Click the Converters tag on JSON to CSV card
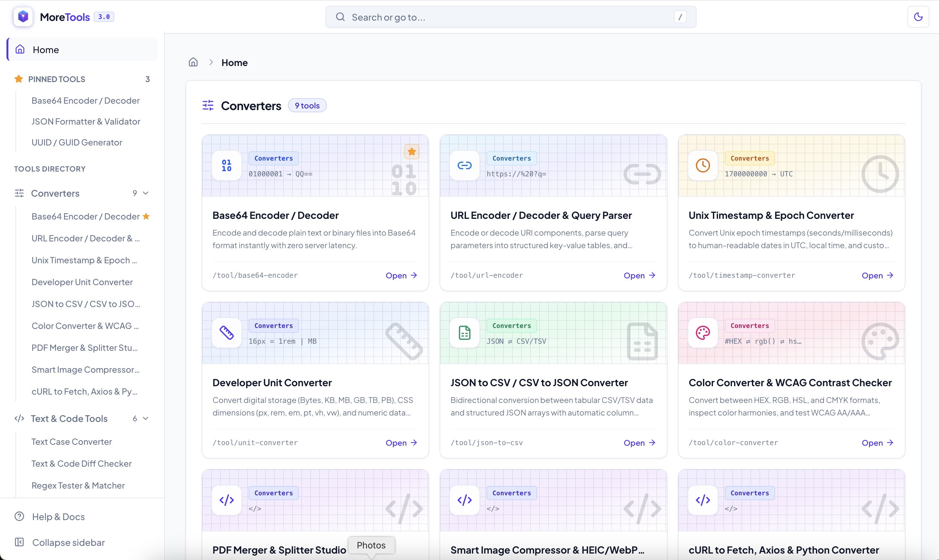Viewport: 939px width, 560px height. 512,326
